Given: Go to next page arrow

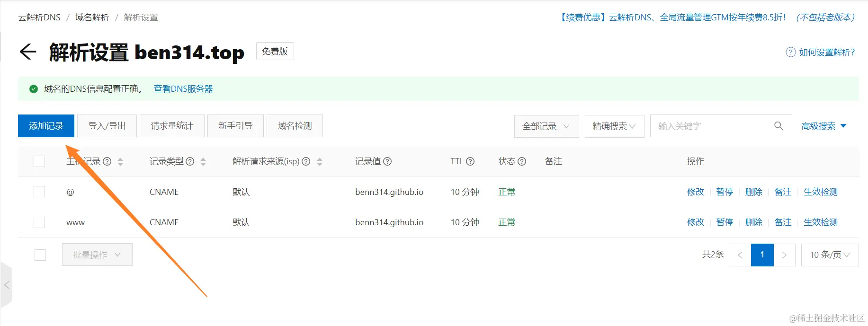Looking at the screenshot, I should [x=784, y=255].
